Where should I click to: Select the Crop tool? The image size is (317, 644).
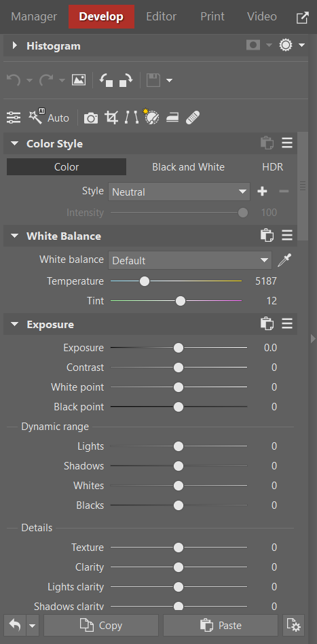click(111, 118)
